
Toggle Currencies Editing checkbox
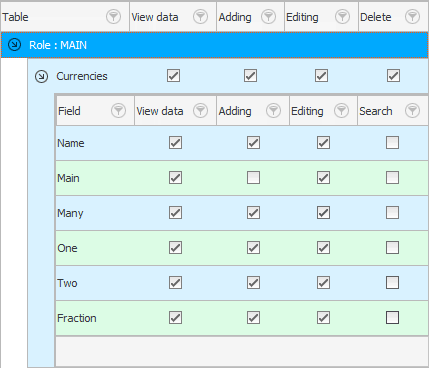point(321,76)
